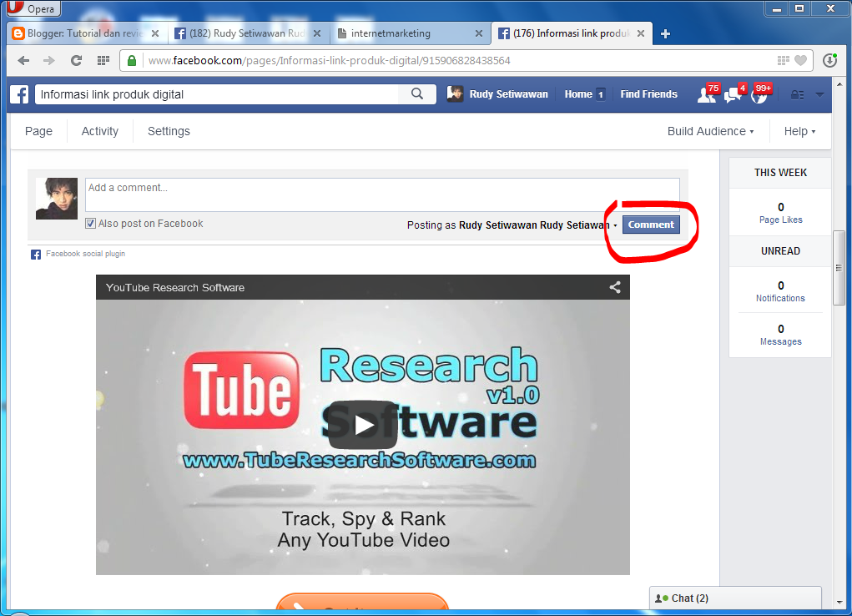
Task: Open the Activity menu item
Action: (100, 131)
